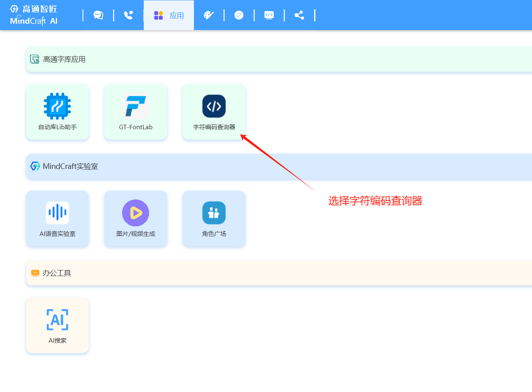Open the 图片/视频生成 play icon

tap(136, 213)
